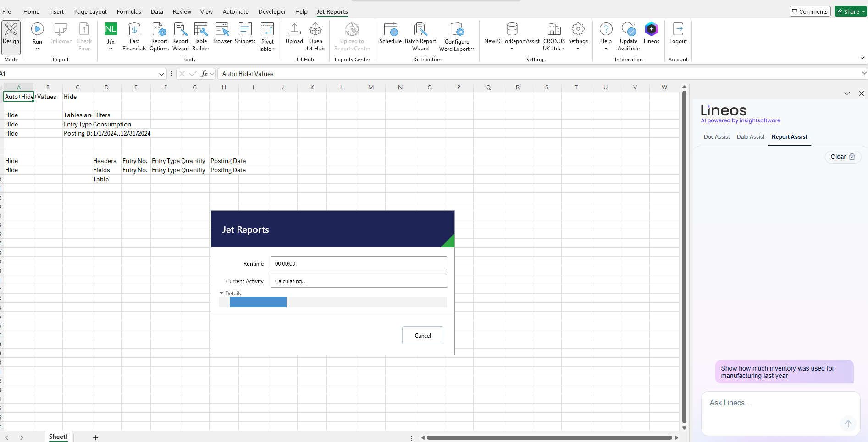Select the Table Builder tool
This screenshot has width=868, height=442.
click(x=200, y=37)
